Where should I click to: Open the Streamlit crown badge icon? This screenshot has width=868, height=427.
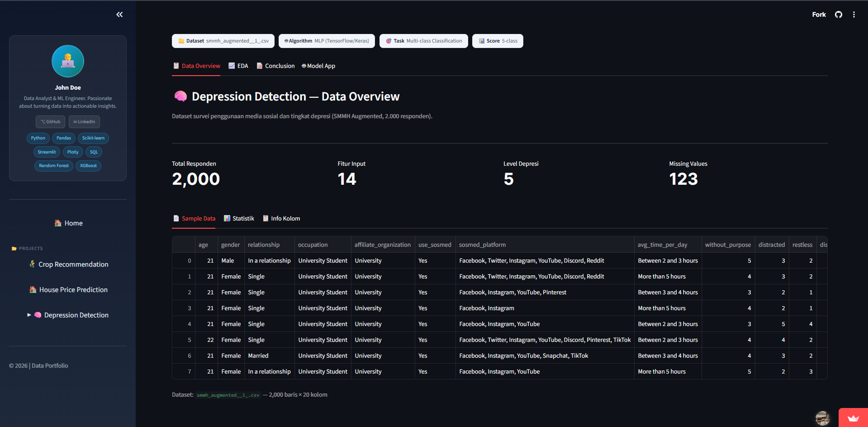pos(853,418)
